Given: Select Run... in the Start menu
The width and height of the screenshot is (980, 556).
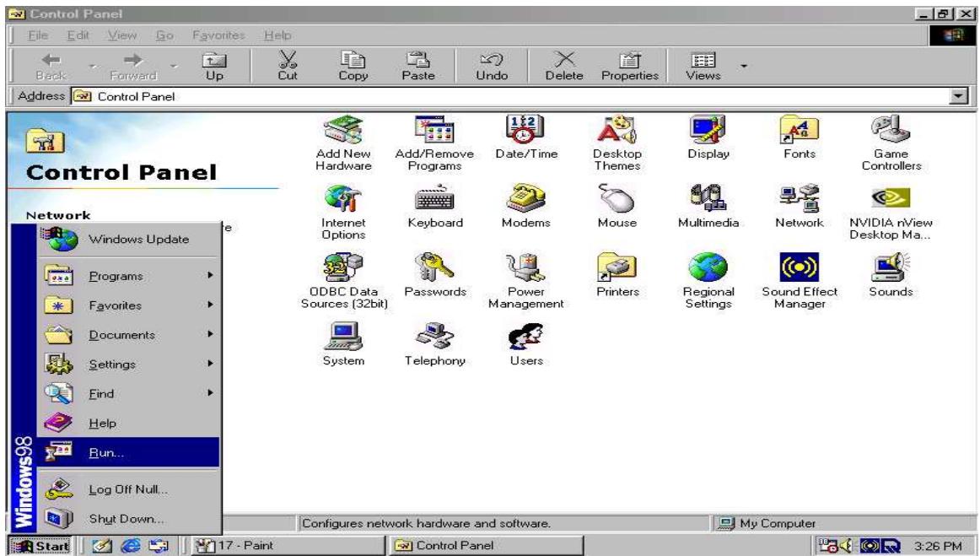Looking at the screenshot, I should point(128,452).
